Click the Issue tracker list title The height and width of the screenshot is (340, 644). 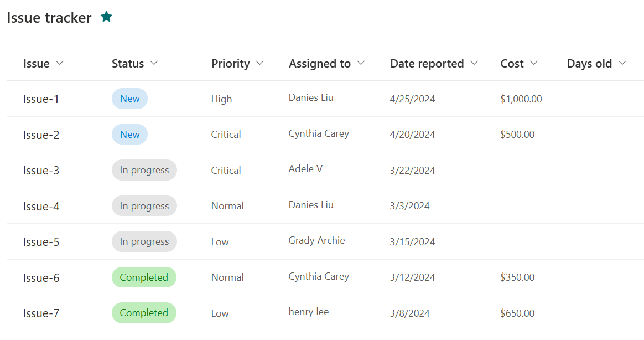(49, 18)
